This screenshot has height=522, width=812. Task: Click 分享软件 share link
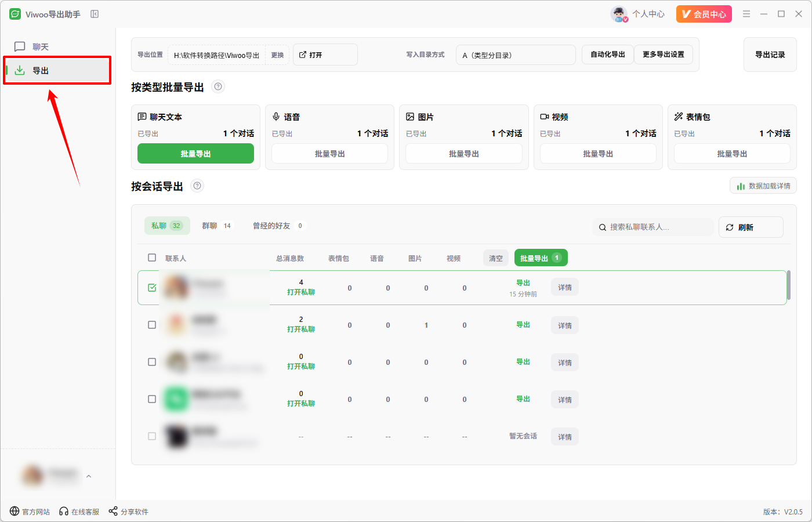pyautogui.click(x=129, y=512)
